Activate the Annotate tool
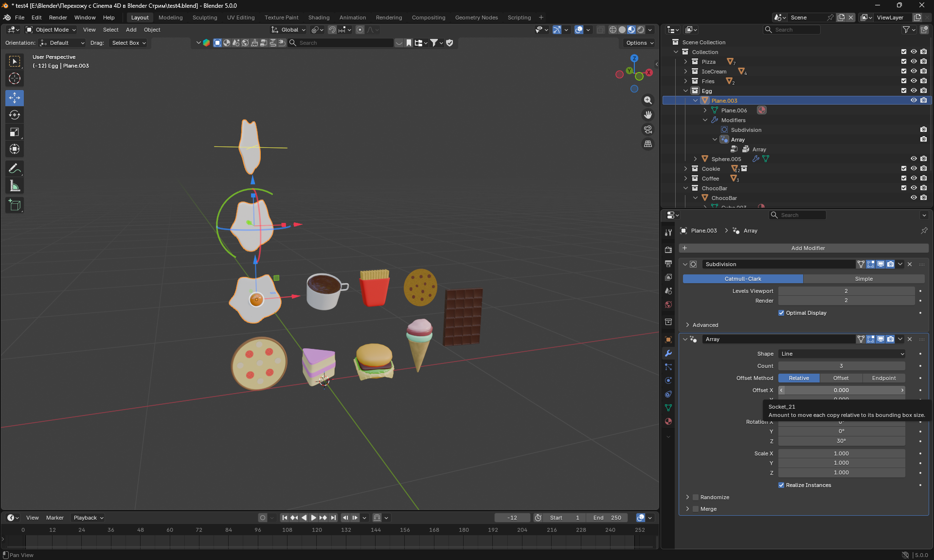Viewport: 934px width, 560px height. tap(15, 169)
